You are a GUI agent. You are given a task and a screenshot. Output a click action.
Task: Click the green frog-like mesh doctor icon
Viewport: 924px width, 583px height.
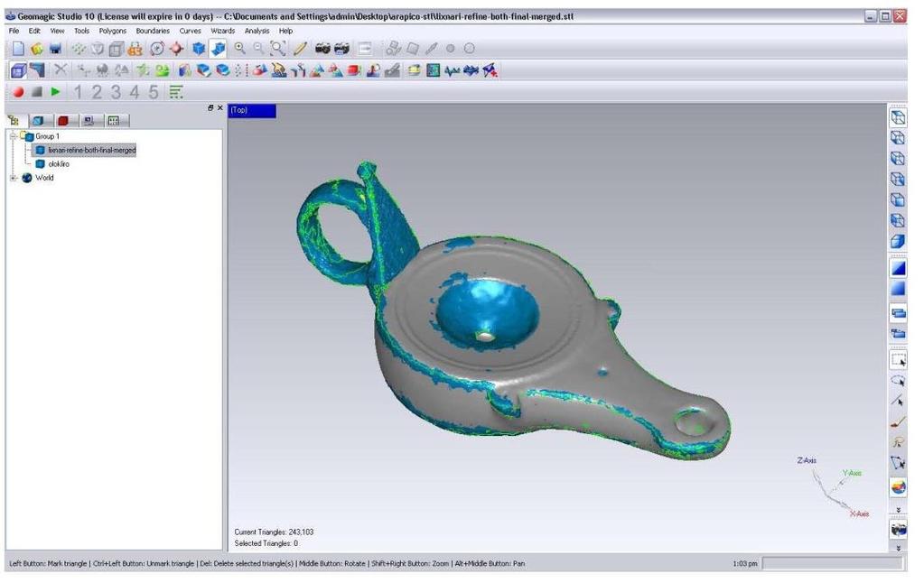pyautogui.click(x=163, y=70)
